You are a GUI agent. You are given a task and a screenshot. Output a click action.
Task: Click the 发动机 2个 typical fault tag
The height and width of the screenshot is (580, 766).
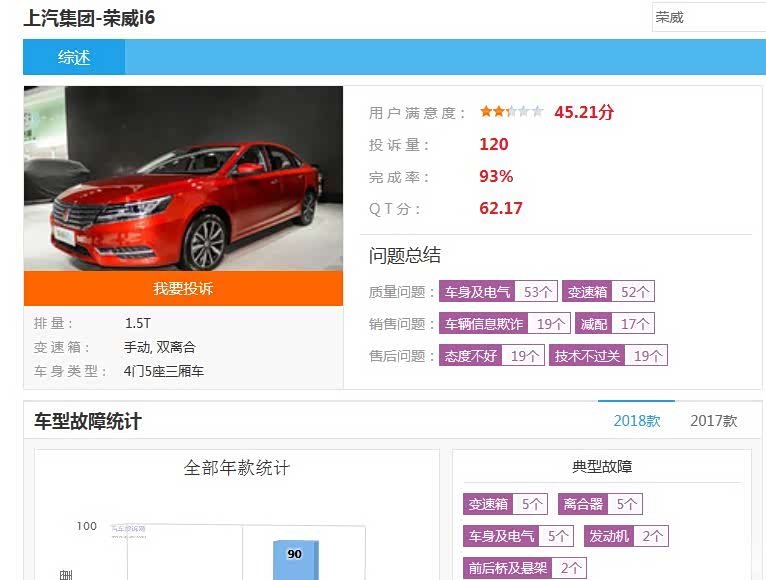(x=626, y=536)
